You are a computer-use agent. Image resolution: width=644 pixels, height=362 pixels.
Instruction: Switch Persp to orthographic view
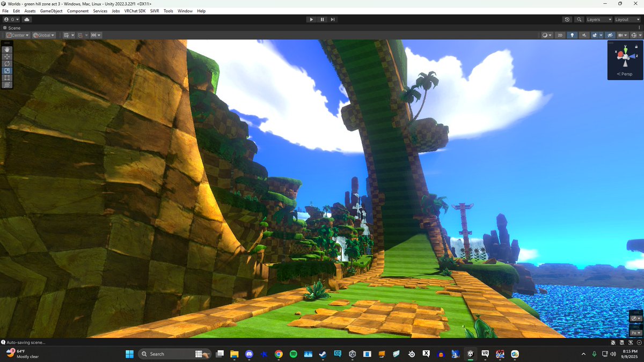click(625, 74)
